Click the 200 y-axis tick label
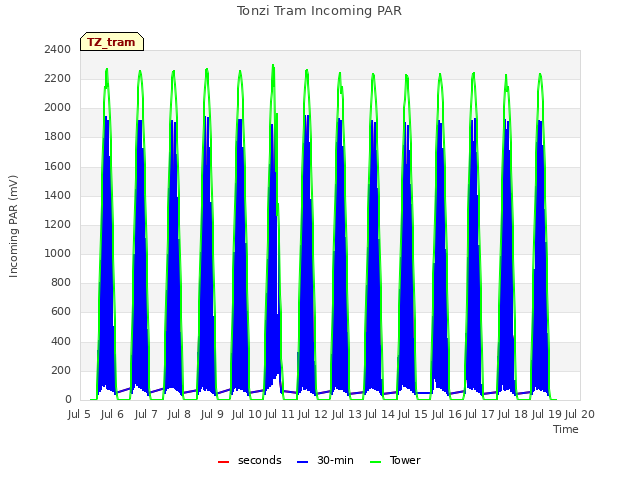 (x=61, y=371)
